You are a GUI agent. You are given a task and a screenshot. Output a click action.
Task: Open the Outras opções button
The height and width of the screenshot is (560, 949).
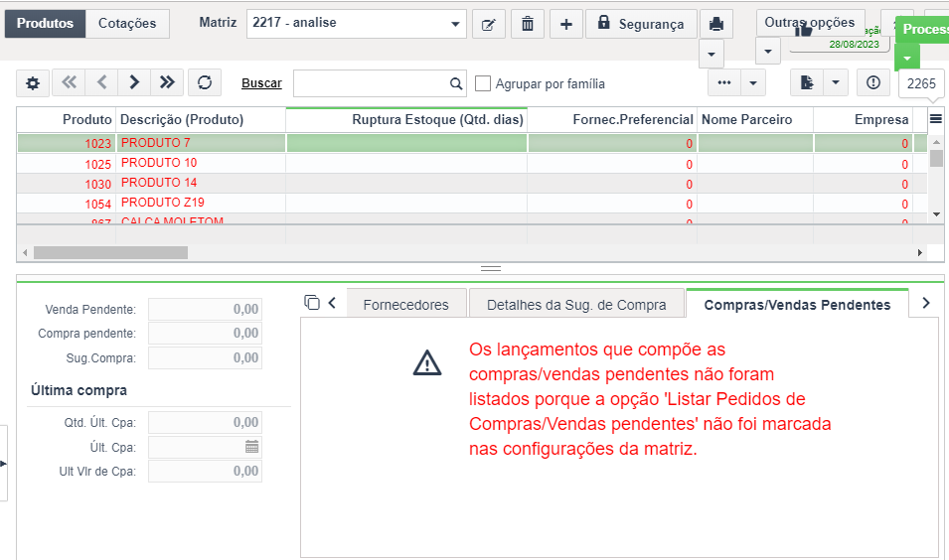click(x=810, y=23)
